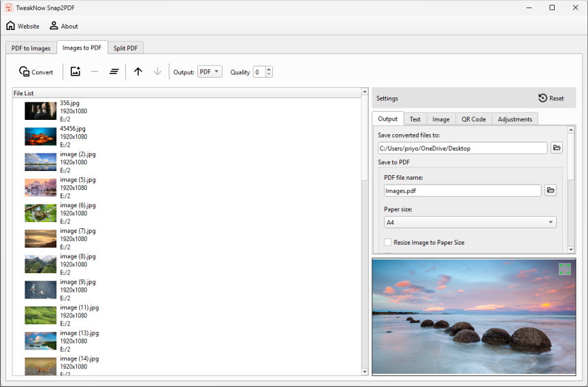Switch to the Split PDF tab
The image size is (588, 387).
click(125, 48)
